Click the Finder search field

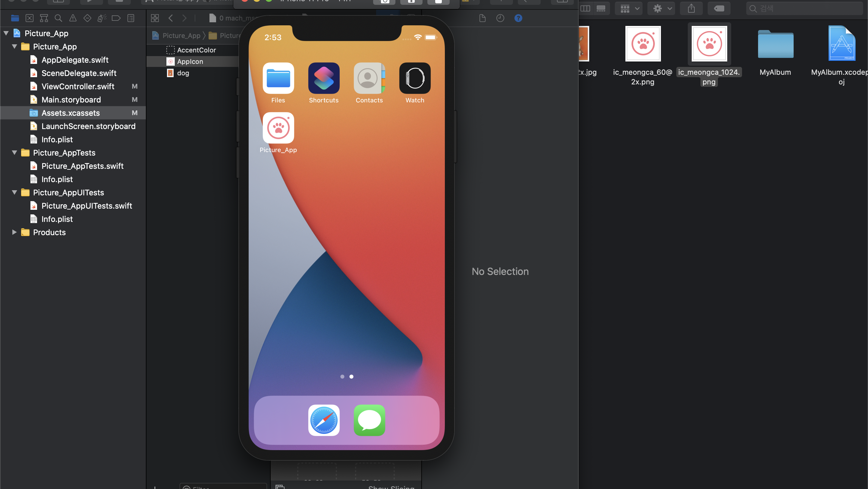805,8
